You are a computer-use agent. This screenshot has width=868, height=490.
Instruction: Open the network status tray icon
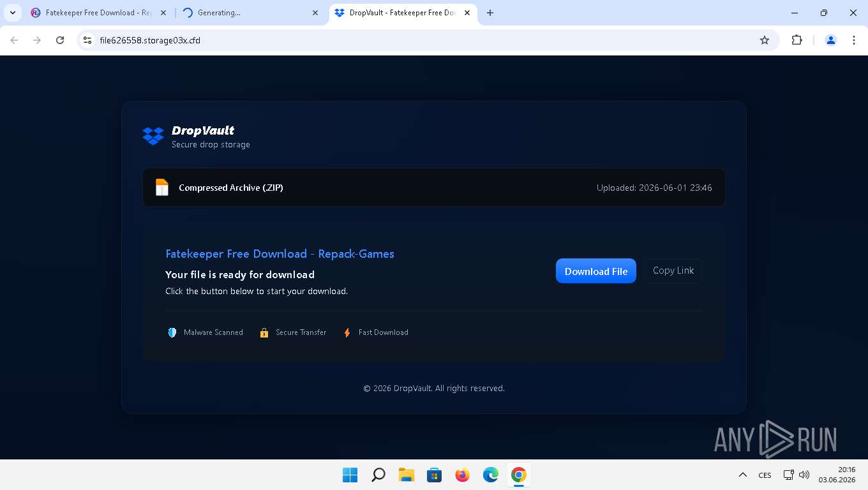tap(789, 475)
